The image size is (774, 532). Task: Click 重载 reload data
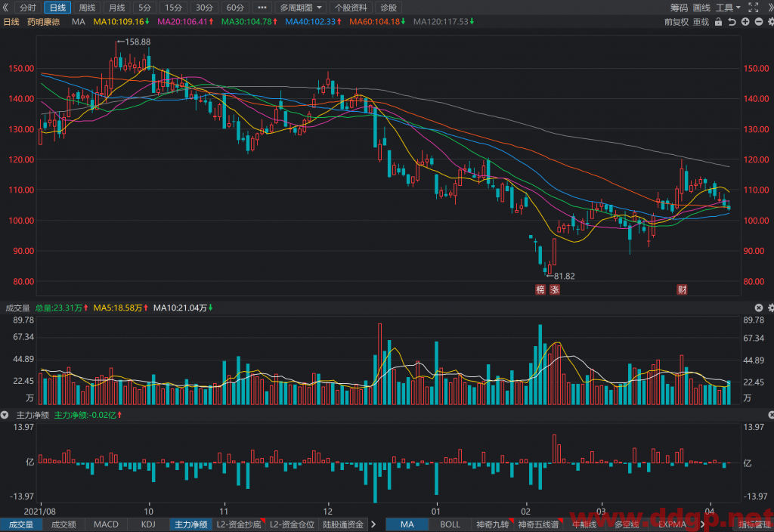pos(701,22)
